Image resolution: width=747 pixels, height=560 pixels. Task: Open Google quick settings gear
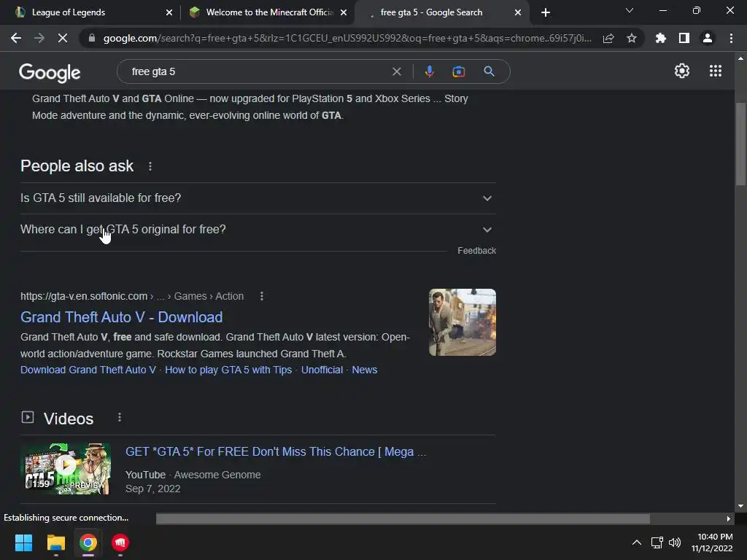click(x=682, y=71)
